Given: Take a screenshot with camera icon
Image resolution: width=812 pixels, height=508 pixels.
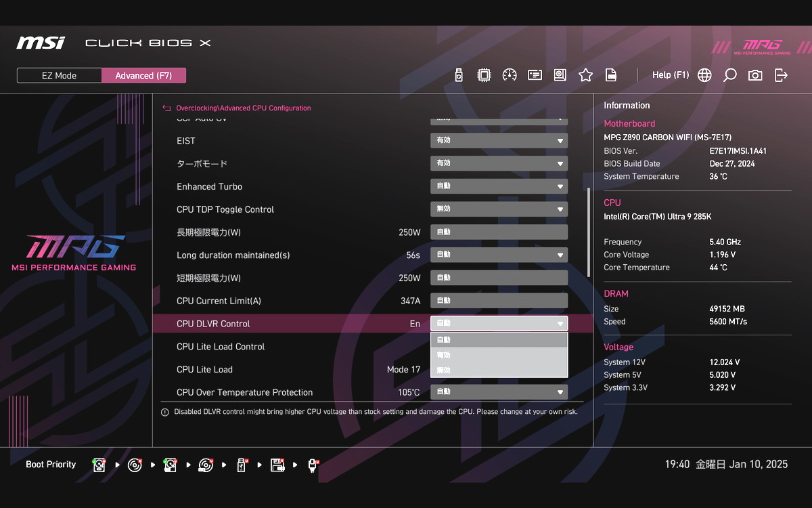Looking at the screenshot, I should (755, 75).
